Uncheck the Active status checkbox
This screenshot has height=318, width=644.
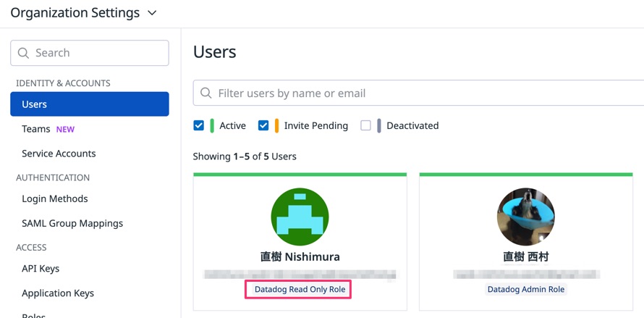pos(198,125)
